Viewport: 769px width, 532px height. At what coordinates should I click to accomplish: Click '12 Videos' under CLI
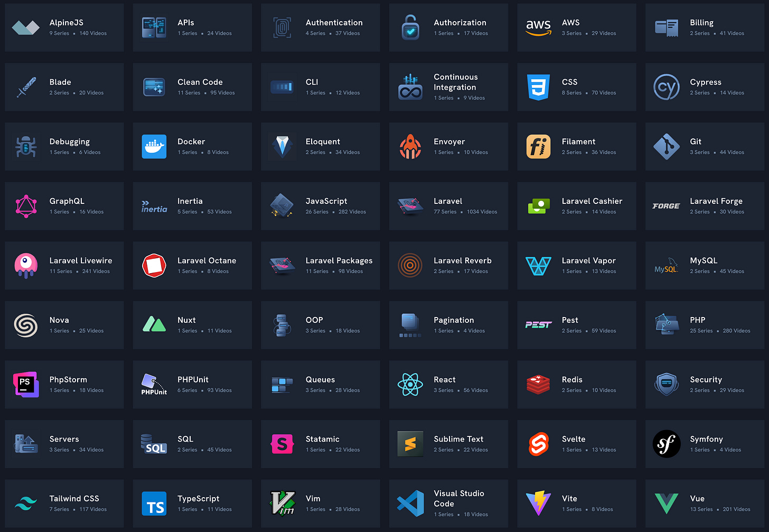pyautogui.click(x=348, y=93)
